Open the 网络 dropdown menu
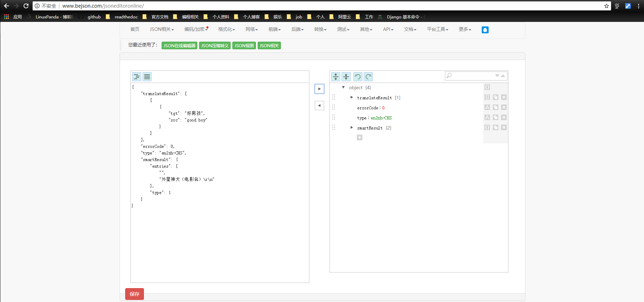The height and width of the screenshot is (302, 644). coord(252,30)
